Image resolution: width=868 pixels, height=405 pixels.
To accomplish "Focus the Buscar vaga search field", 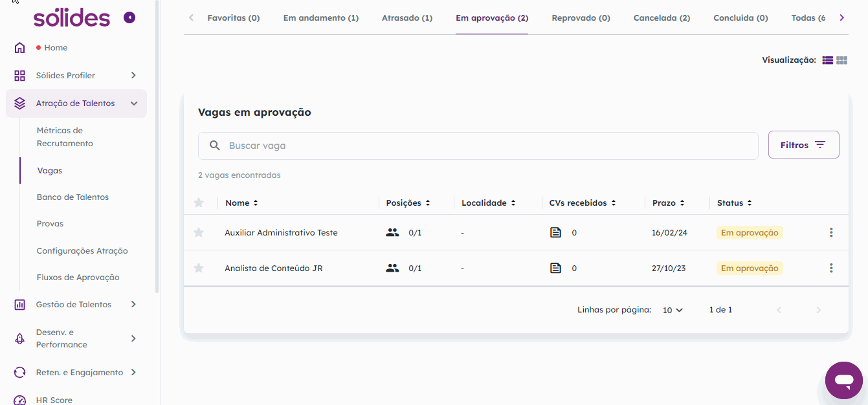I will 478,146.
